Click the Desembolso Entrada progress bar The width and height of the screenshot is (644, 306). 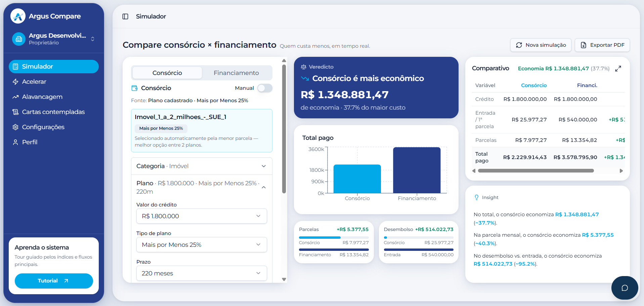(419, 250)
